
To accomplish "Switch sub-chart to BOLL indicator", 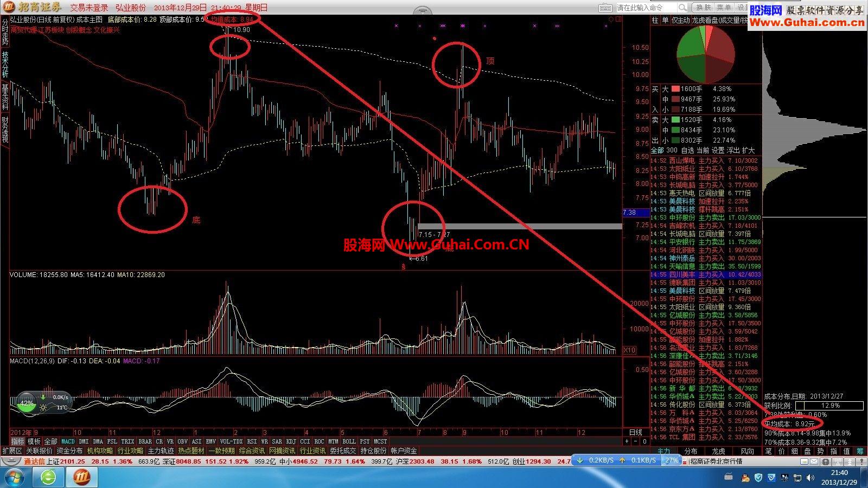I will [349, 442].
